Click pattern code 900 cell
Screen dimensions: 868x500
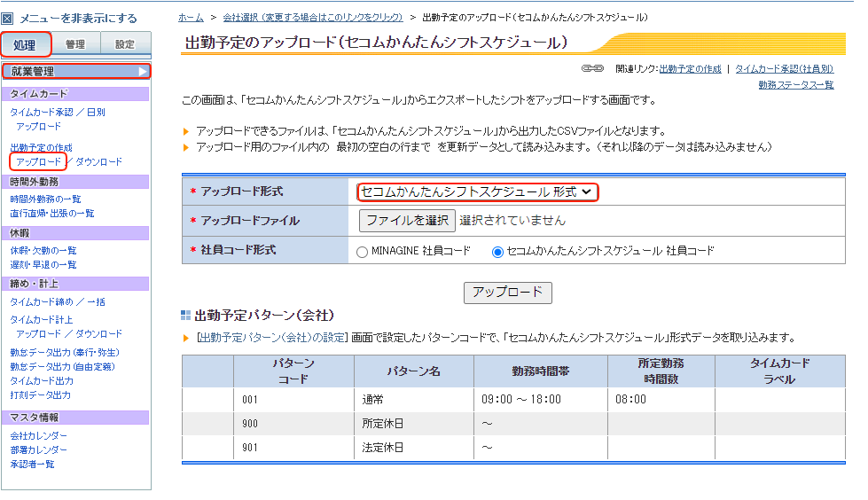pos(294,424)
